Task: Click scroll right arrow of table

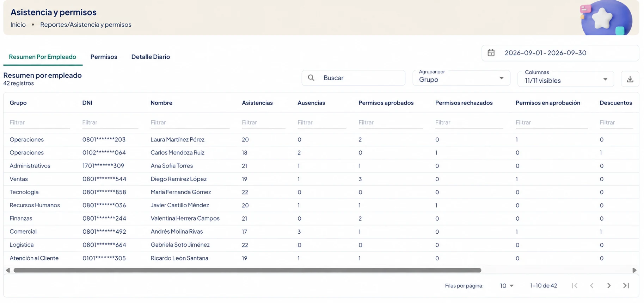Action: click(634, 270)
